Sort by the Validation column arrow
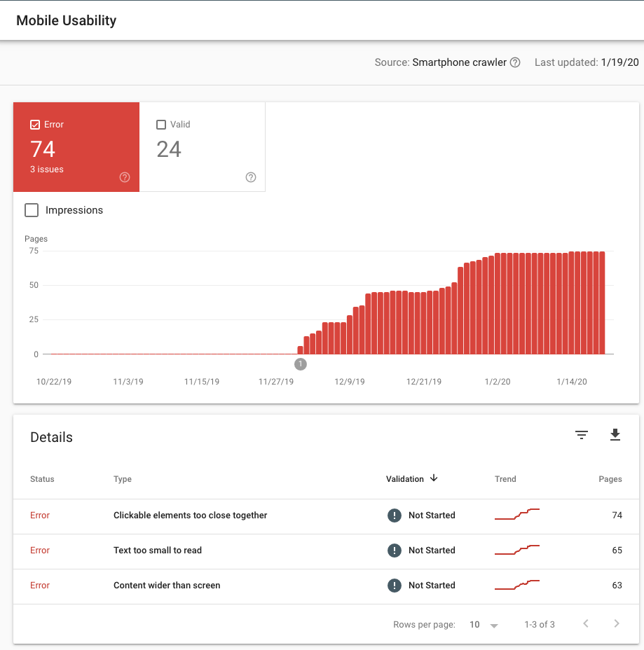This screenshot has width=644, height=650. tap(434, 478)
